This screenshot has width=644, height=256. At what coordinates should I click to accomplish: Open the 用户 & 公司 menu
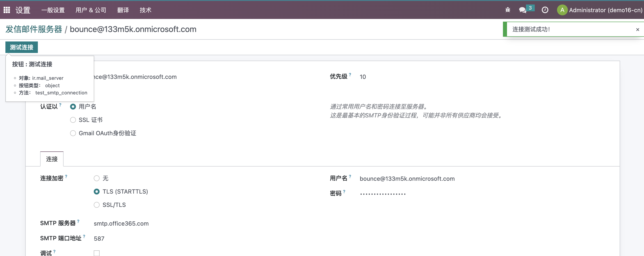(x=91, y=10)
